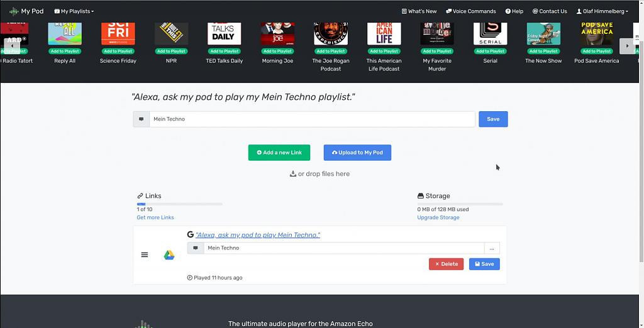Select the Reply All podcast thumbnail
Viewport: 644px width, 328px height.
coord(65,34)
